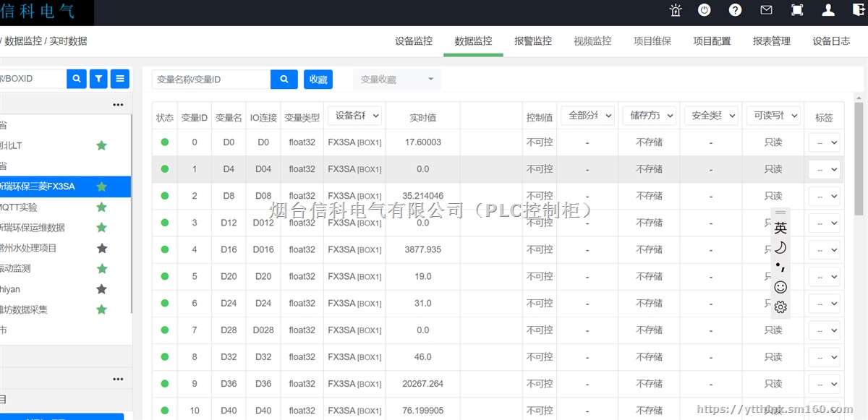Open the tag dropdown for variable D28

pos(824,330)
